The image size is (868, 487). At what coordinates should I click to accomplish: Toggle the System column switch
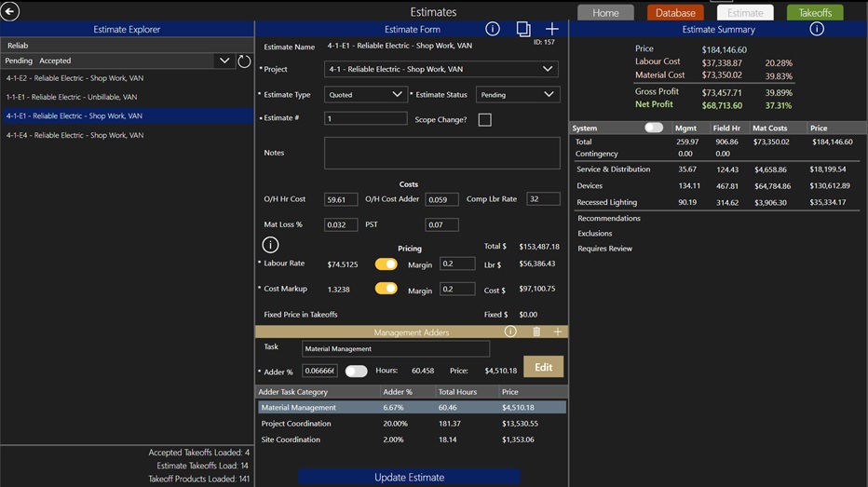point(654,128)
